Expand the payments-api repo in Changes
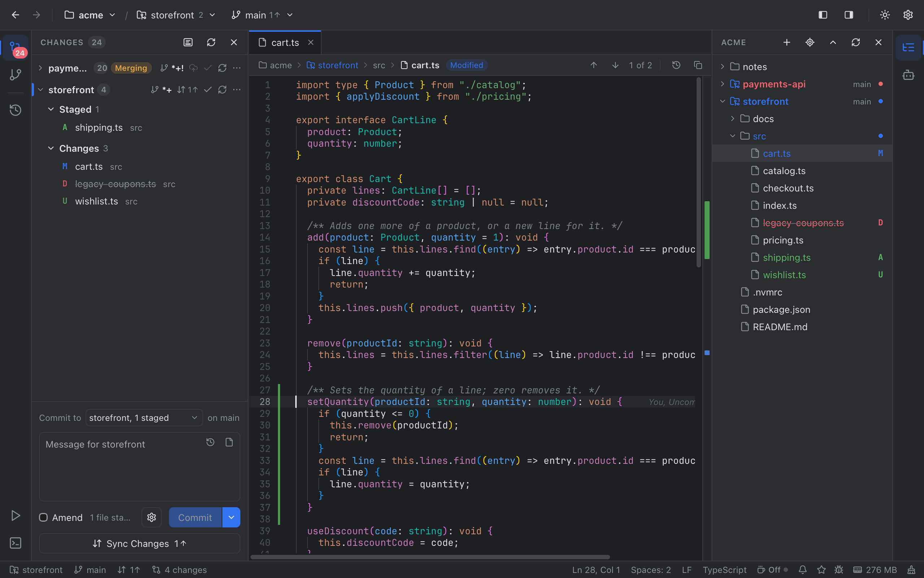924x578 pixels. [x=40, y=68]
